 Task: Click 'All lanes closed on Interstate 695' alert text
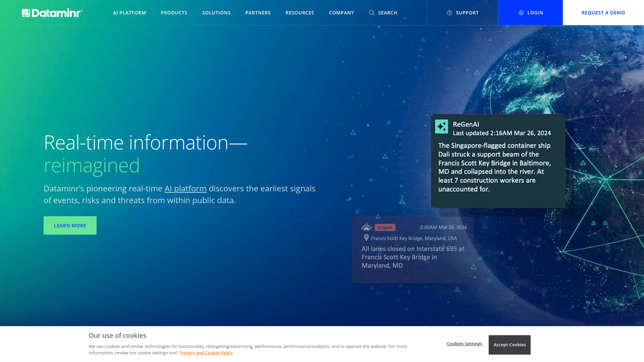click(413, 257)
